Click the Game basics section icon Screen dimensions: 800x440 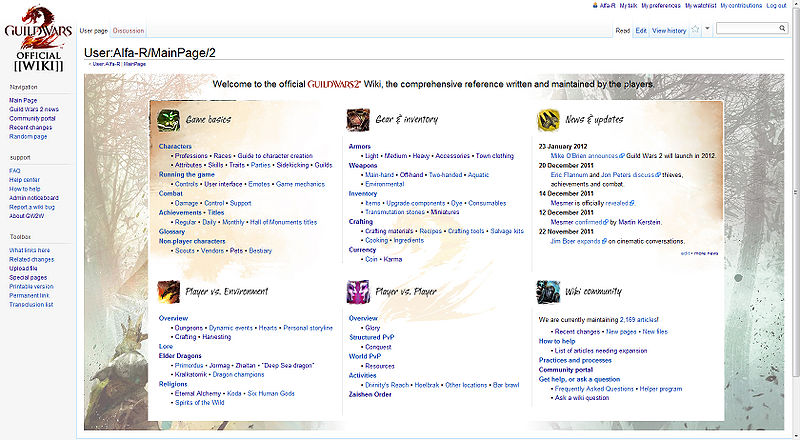click(168, 120)
